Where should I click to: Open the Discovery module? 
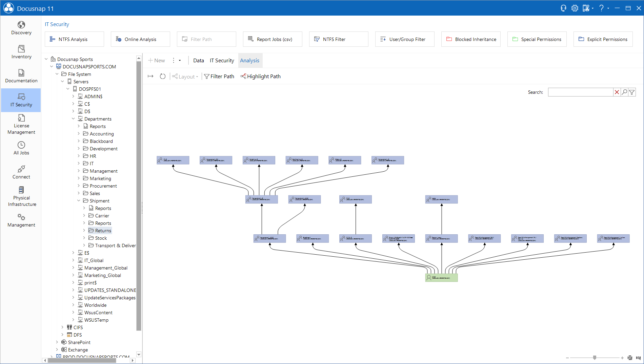21,28
